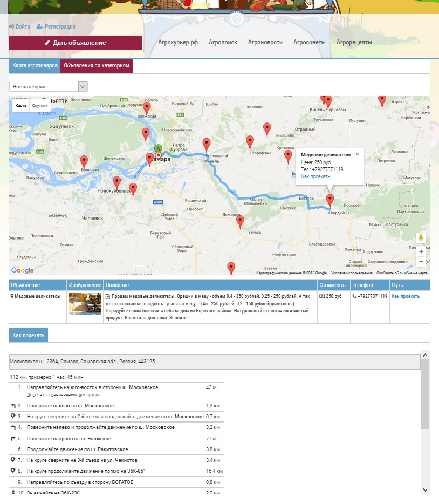Click the red marker left of Новокуйбышевск
The height and width of the screenshot is (504, 439).
(117, 182)
